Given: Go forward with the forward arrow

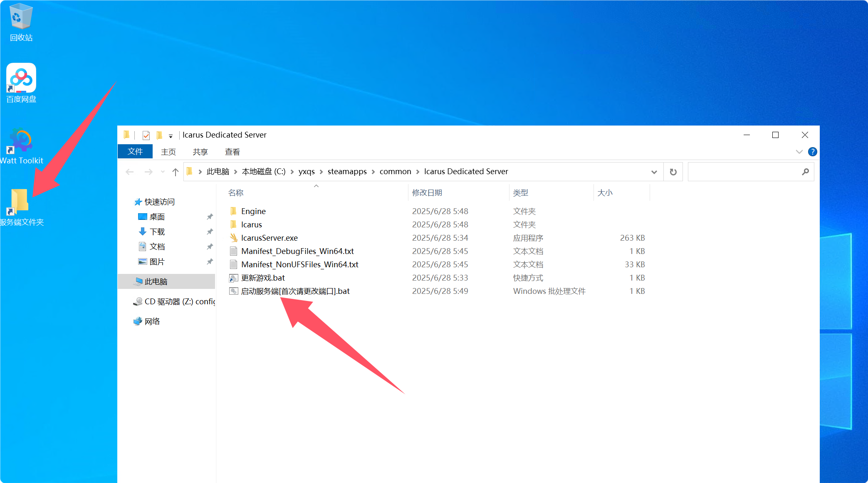Looking at the screenshot, I should tap(148, 172).
